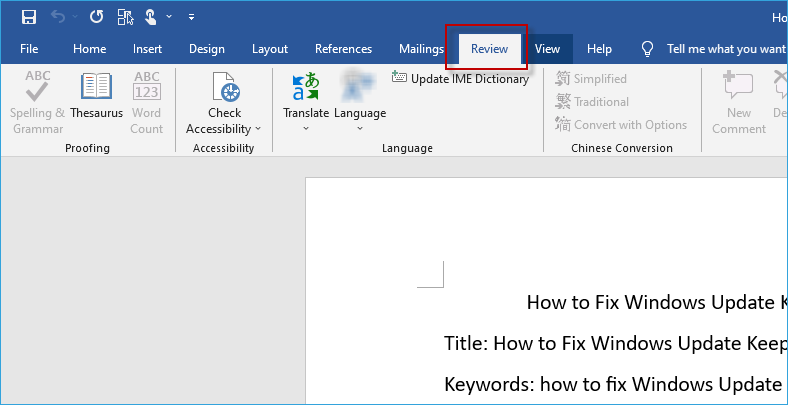788x405 pixels.
Task: Open the Touch/Mouse Mode dropdown arrow
Action: pos(169,18)
